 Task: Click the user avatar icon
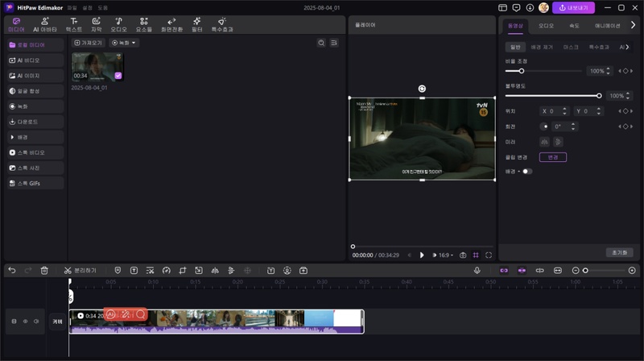543,8
